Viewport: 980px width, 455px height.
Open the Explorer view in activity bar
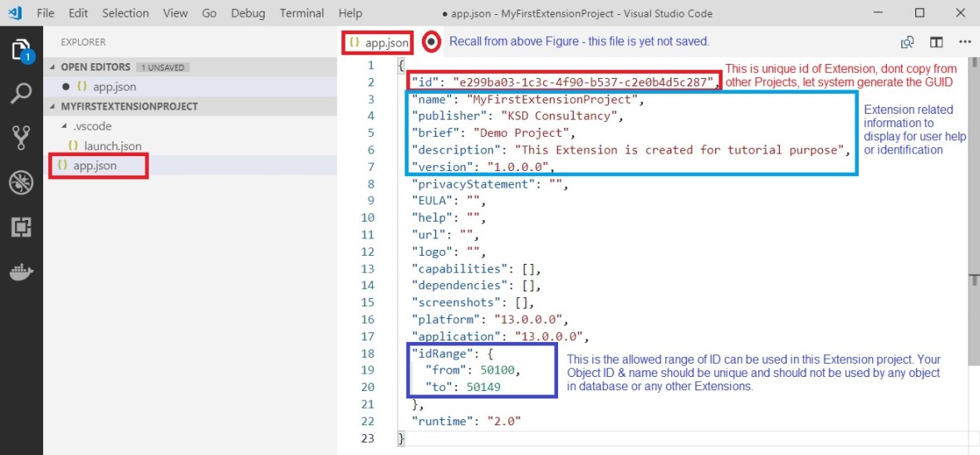pyautogui.click(x=21, y=50)
